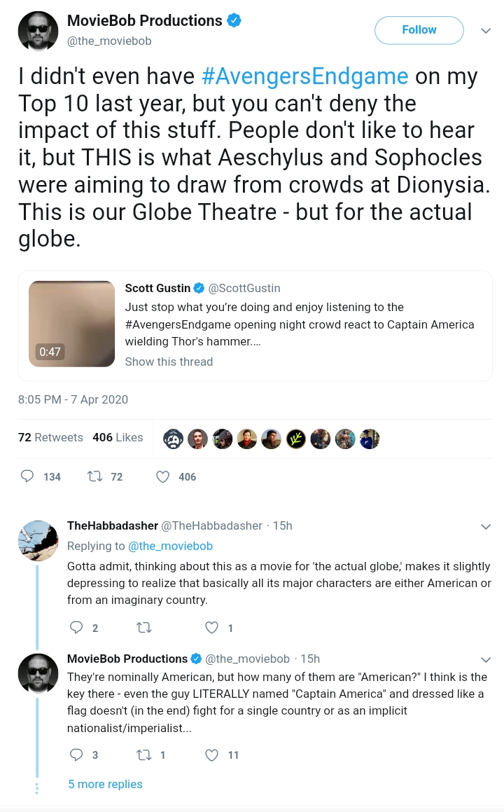Reply to MovieBob's Captain America response
The image size is (504, 812).
point(77,755)
